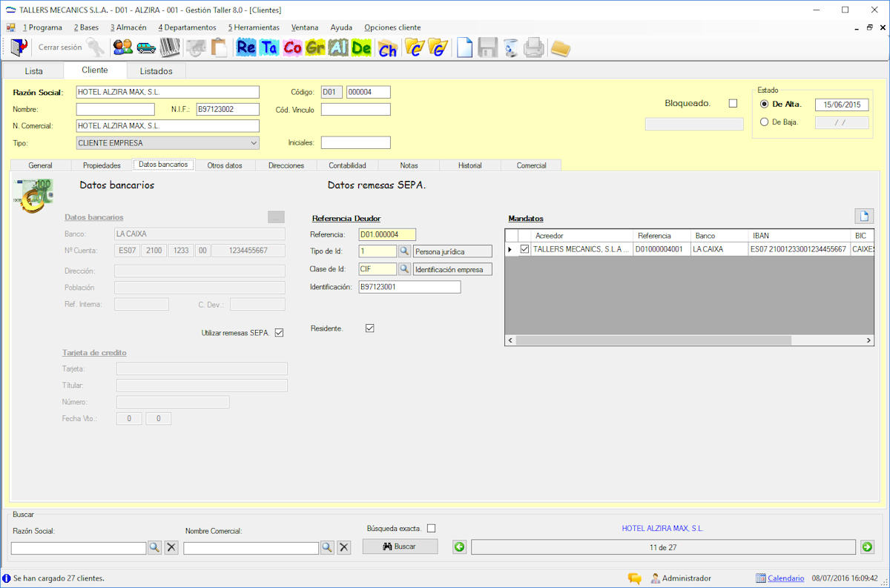Open the Propiedades sub-tab
The width and height of the screenshot is (890, 588).
(x=102, y=165)
